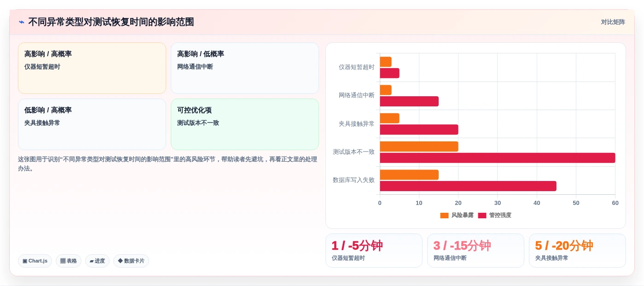Image resolution: width=644 pixels, height=286 pixels.
Task: Click the blue lightning icon beside the title
Action: pos(22,22)
